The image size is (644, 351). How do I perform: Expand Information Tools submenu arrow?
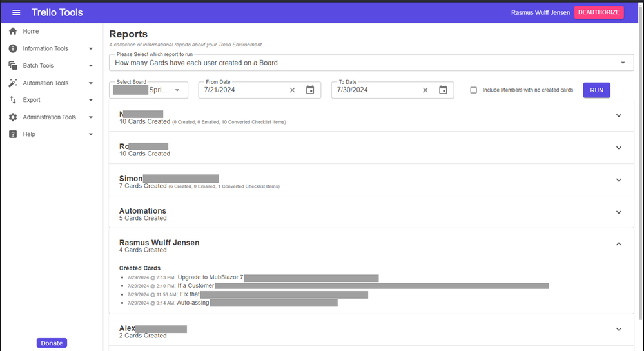pyautogui.click(x=91, y=48)
